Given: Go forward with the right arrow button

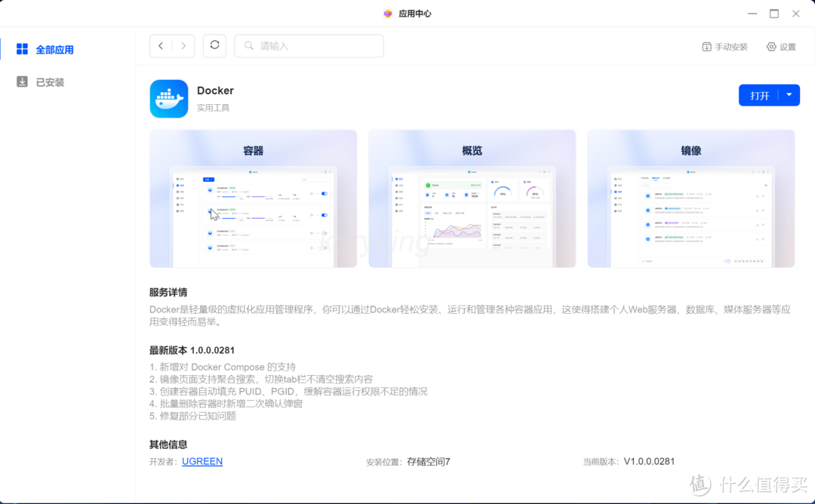Looking at the screenshot, I should (183, 46).
